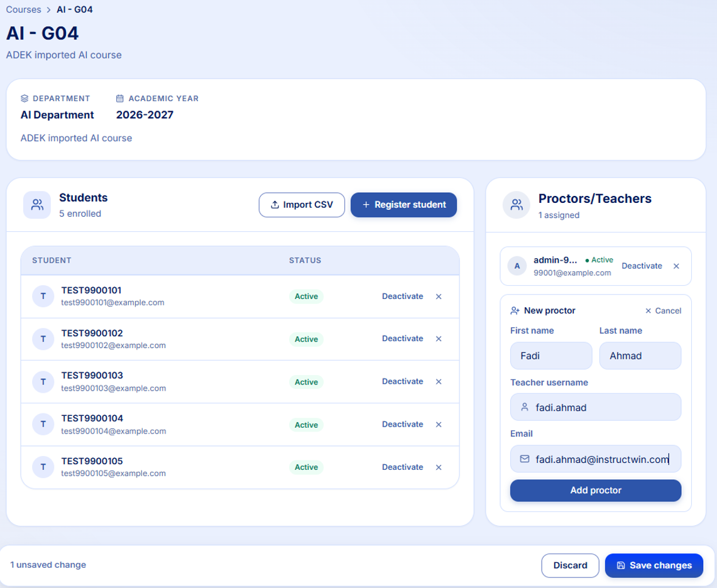Click Save changes button
This screenshot has width=717, height=588.
654,565
